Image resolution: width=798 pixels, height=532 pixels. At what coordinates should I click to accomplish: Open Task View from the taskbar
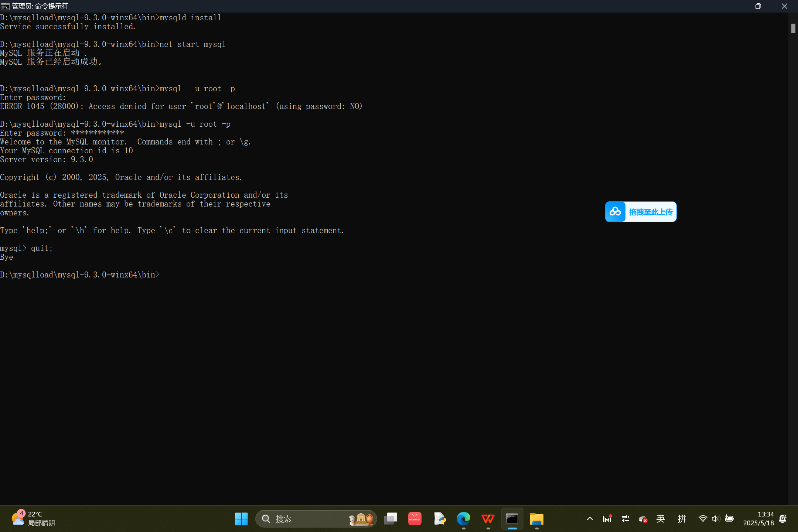click(x=391, y=519)
